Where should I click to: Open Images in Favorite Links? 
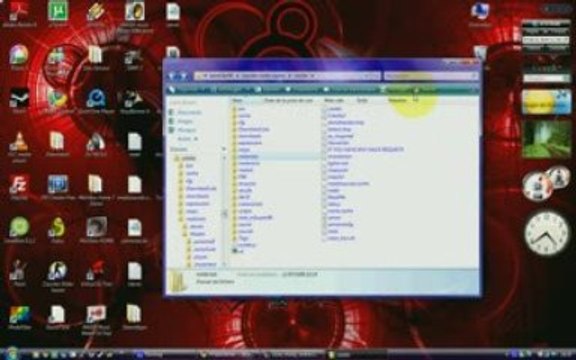[x=182, y=121]
